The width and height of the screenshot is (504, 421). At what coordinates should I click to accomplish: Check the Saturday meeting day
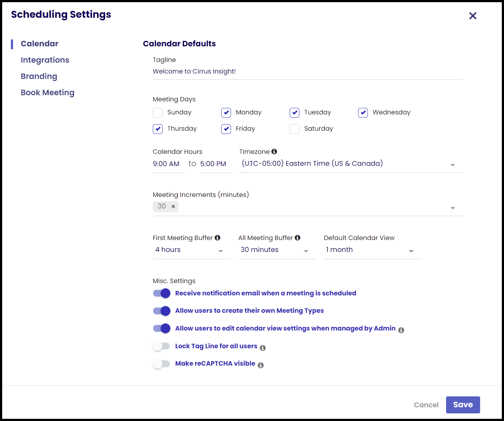[294, 129]
